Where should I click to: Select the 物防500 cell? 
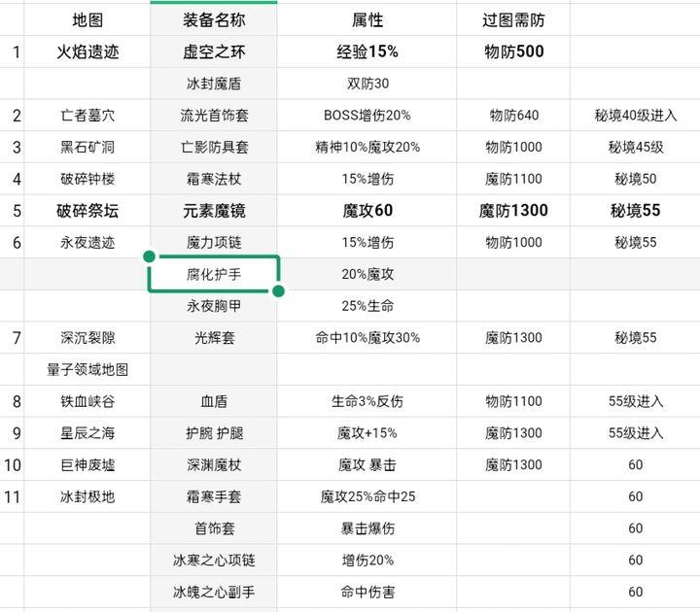pos(512,51)
